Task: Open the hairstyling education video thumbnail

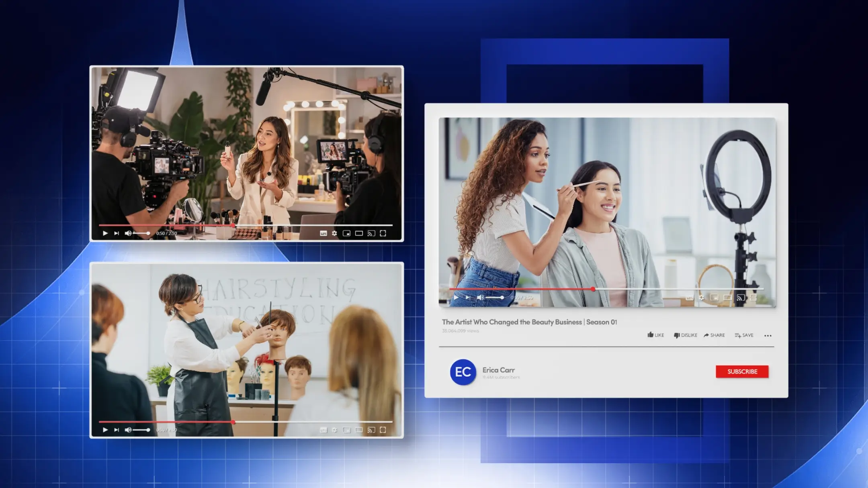Action: coord(247,350)
